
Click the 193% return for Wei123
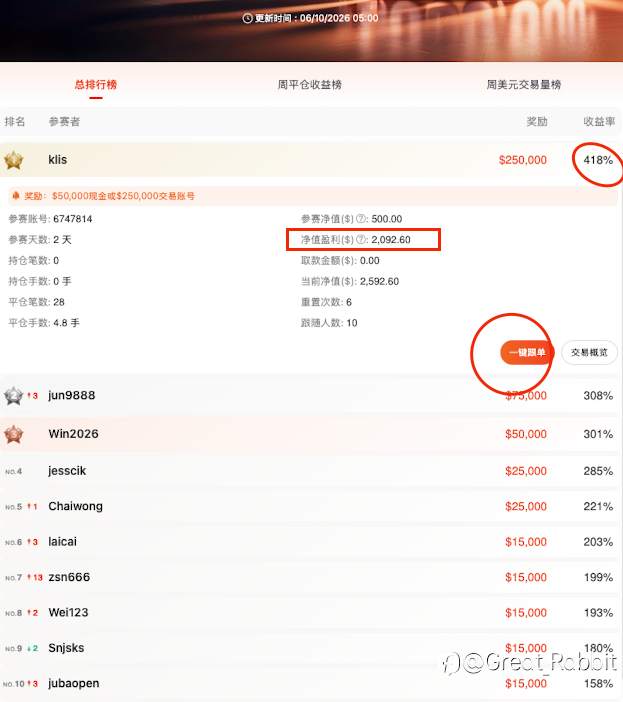(598, 612)
